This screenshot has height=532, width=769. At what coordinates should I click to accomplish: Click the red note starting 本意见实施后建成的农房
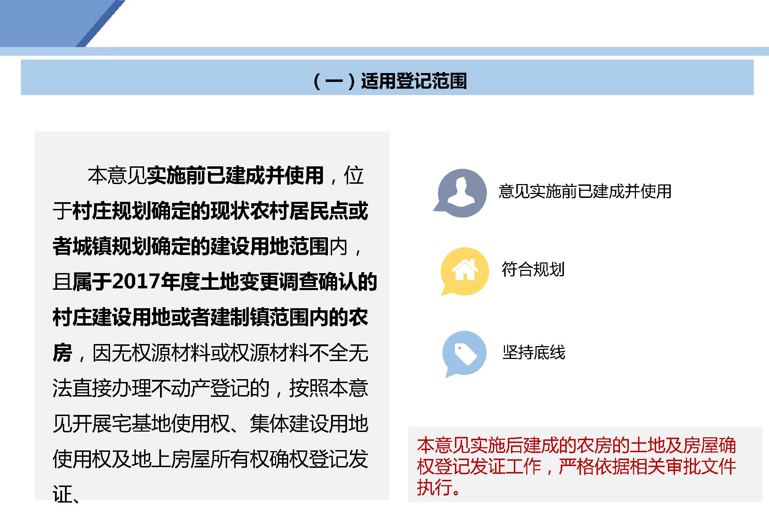pyautogui.click(x=576, y=466)
